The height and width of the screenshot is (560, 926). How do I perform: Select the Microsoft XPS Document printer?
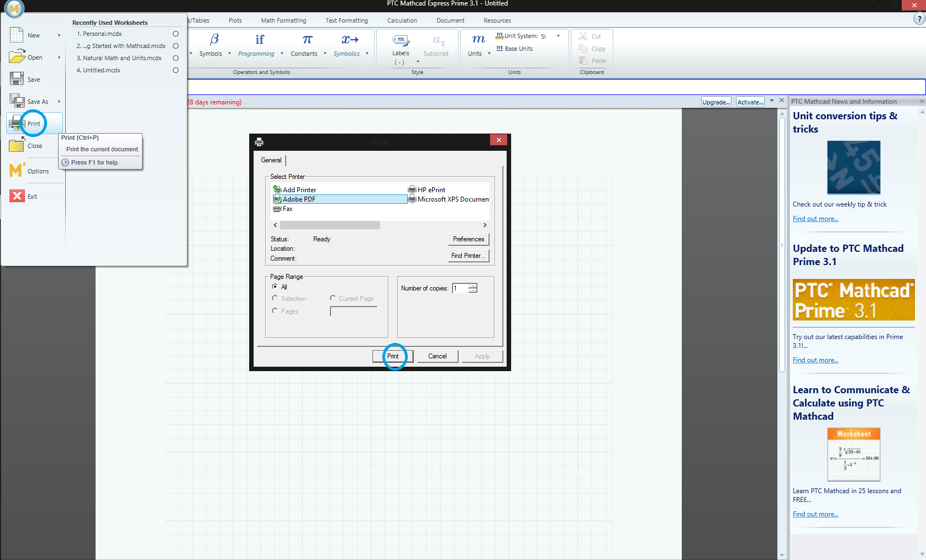click(x=449, y=199)
